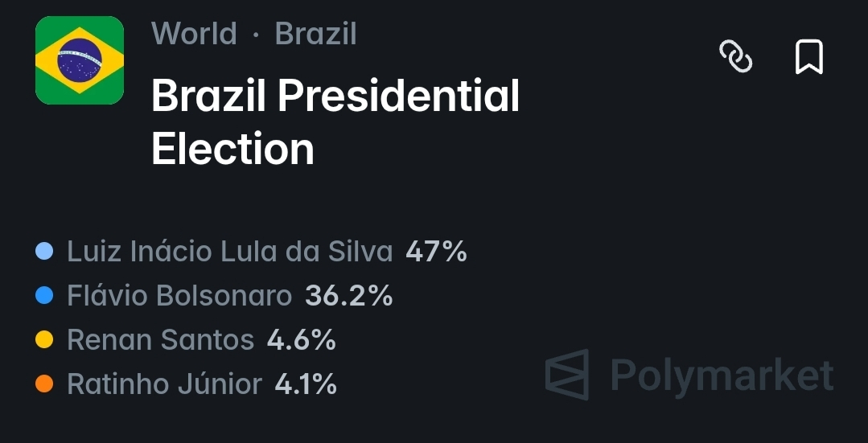Image resolution: width=868 pixels, height=443 pixels.
Task: Bookmark the Brazil Presidential Election market
Action: 808,57
